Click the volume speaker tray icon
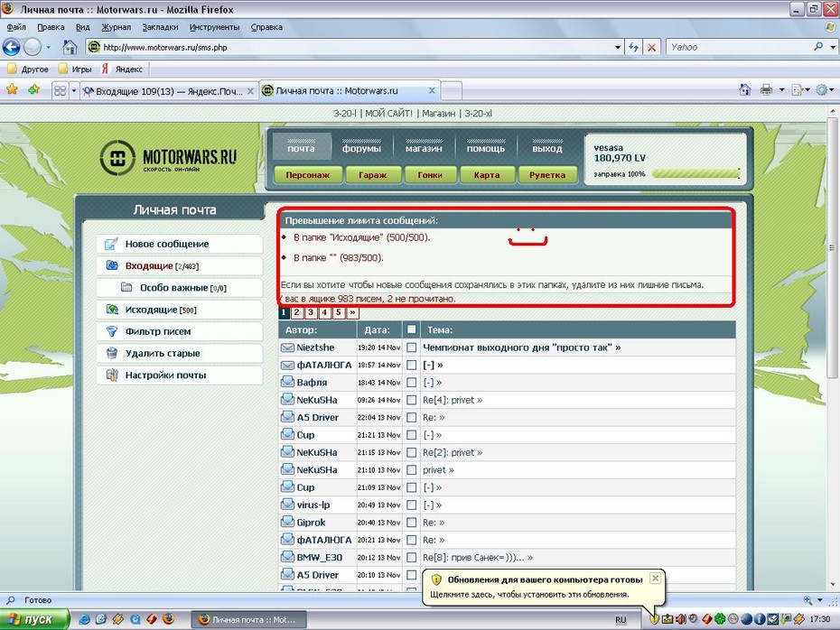 point(680,619)
